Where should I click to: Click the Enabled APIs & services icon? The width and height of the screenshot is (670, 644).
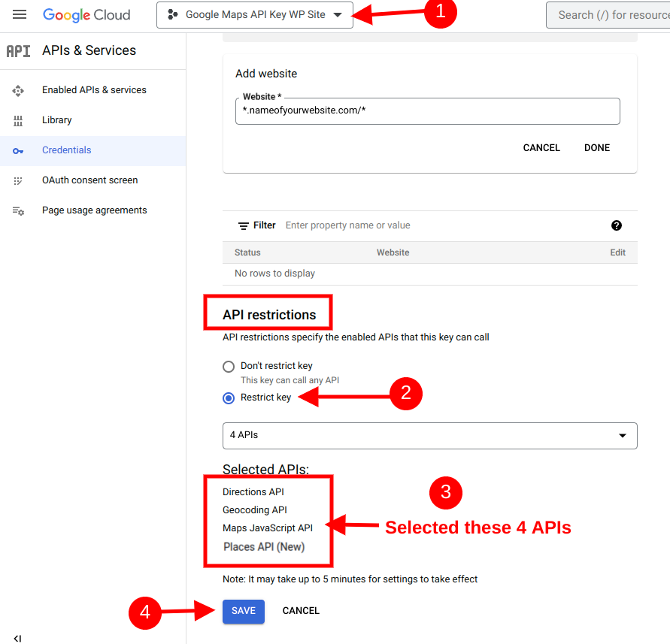click(x=17, y=89)
